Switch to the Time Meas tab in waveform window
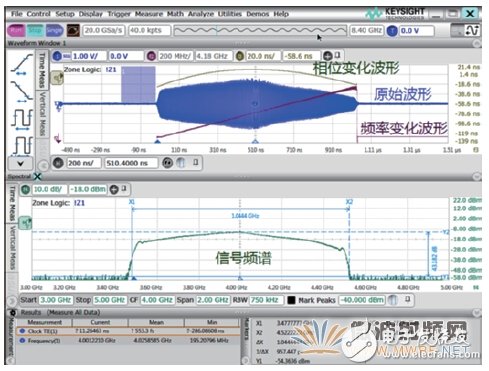Viewport: 489px width, 371px height. pyautogui.click(x=42, y=70)
